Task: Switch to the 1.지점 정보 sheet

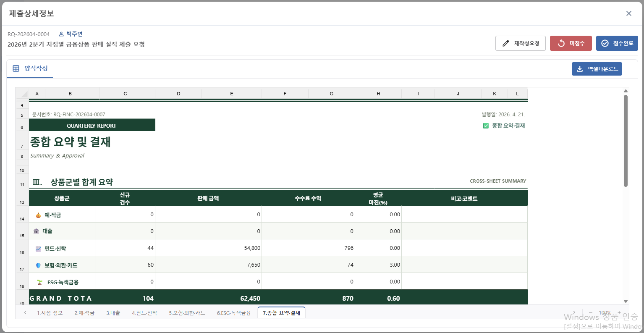Action: pyautogui.click(x=50, y=313)
